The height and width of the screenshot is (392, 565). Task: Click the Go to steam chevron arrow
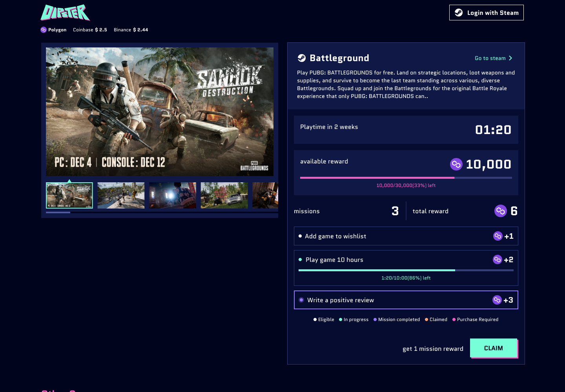pos(510,58)
